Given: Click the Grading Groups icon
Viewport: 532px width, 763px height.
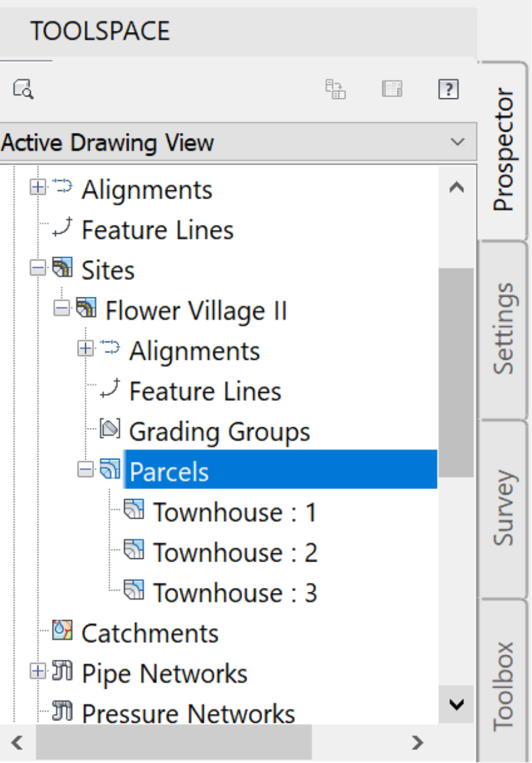Looking at the screenshot, I should pos(110,428).
